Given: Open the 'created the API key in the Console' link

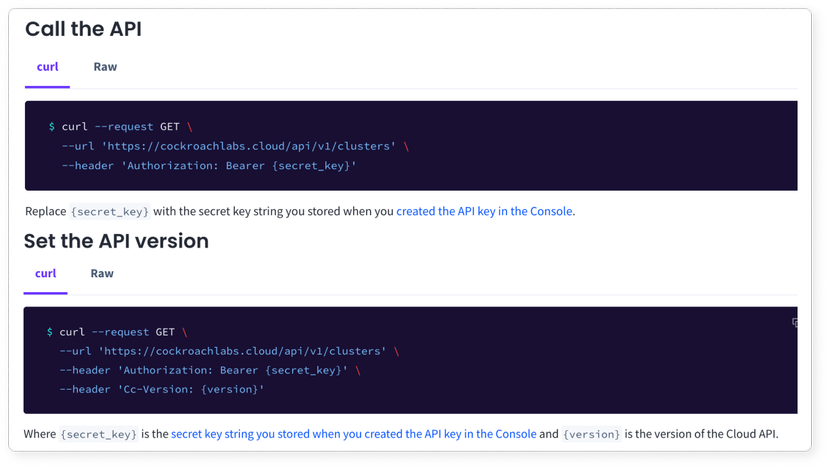Looking at the screenshot, I should click(484, 211).
